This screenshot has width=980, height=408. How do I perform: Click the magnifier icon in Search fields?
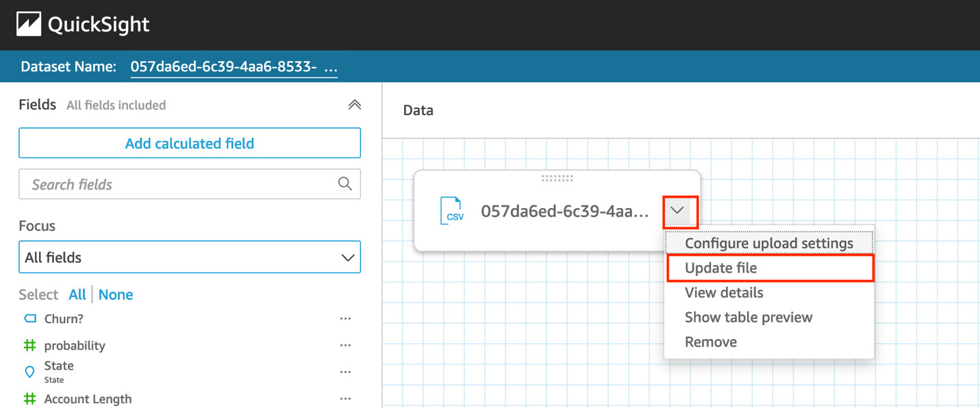pos(345,183)
